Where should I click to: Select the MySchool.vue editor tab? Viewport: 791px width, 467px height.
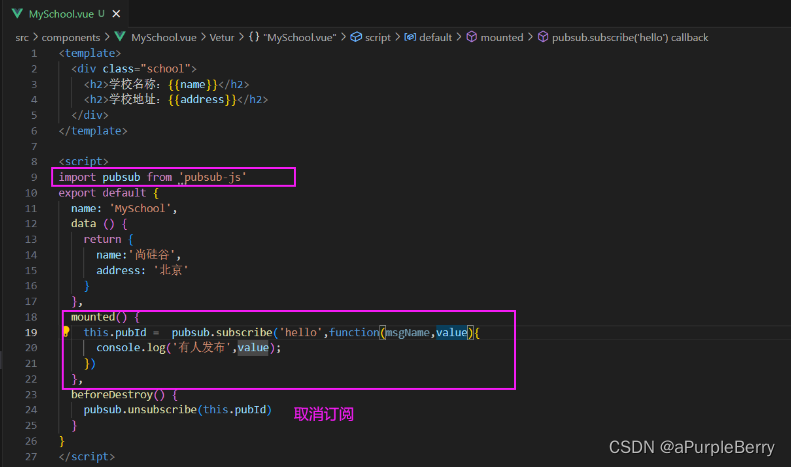[67, 14]
